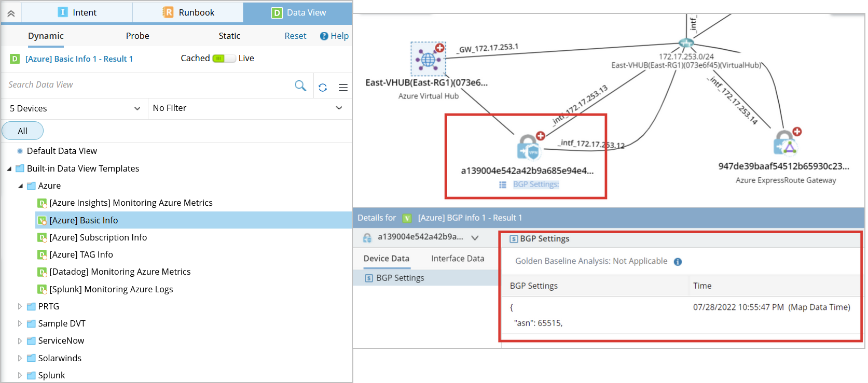The height and width of the screenshot is (383, 868).
Task: Click the search magnifier icon
Action: click(300, 86)
